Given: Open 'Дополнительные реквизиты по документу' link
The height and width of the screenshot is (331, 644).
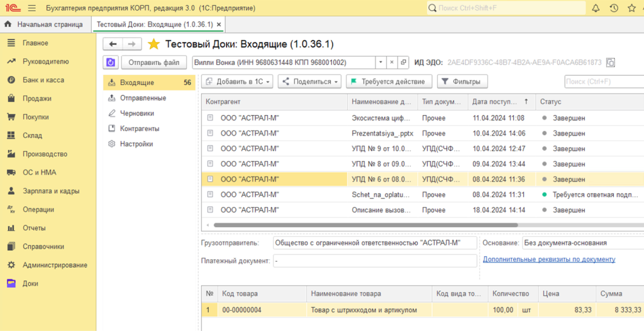Looking at the screenshot, I should point(548,259).
